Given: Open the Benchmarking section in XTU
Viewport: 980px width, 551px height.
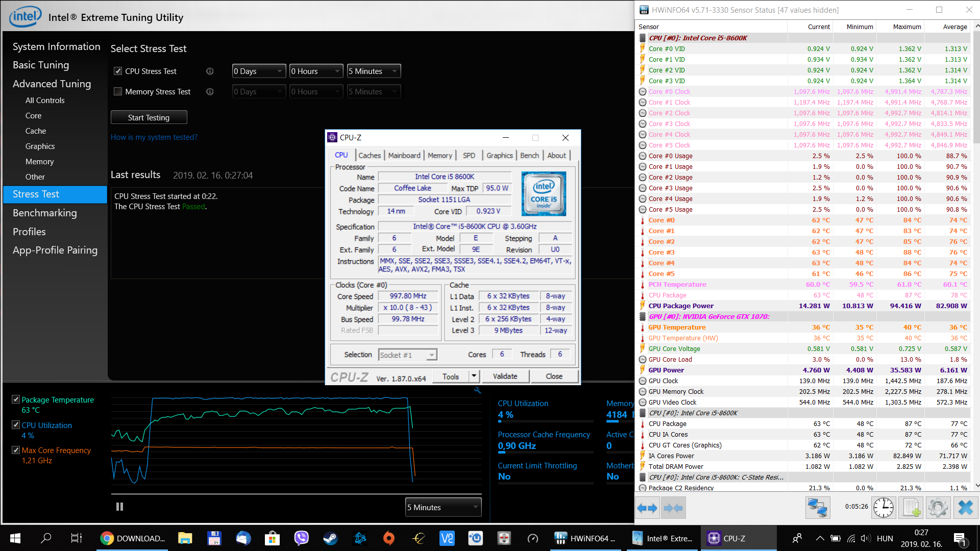Looking at the screenshot, I should 45,213.
